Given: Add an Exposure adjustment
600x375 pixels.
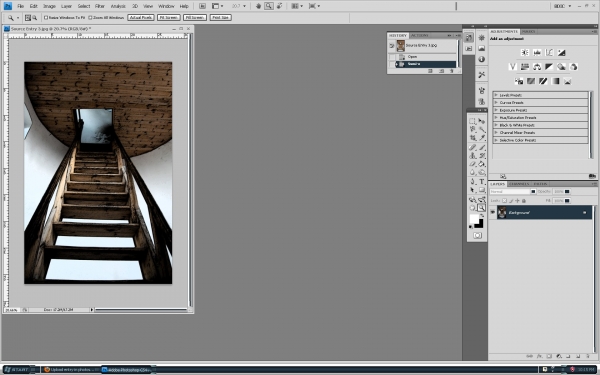Looking at the screenshot, I should coord(561,52).
